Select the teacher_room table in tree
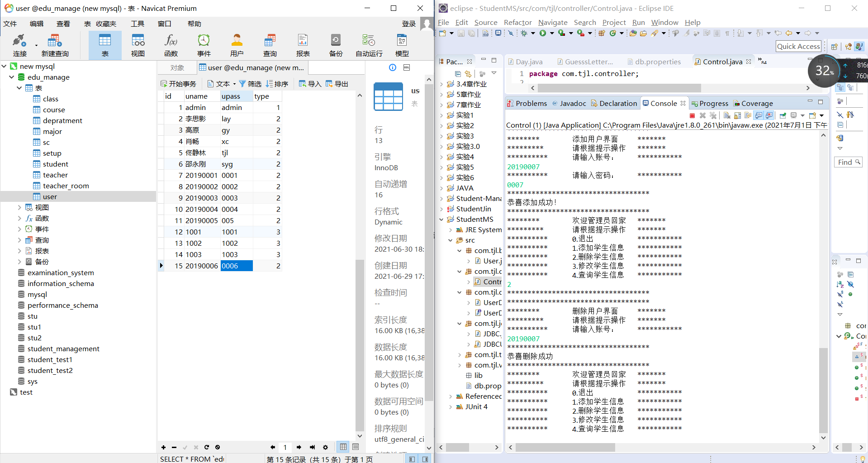The image size is (868, 463). point(66,186)
